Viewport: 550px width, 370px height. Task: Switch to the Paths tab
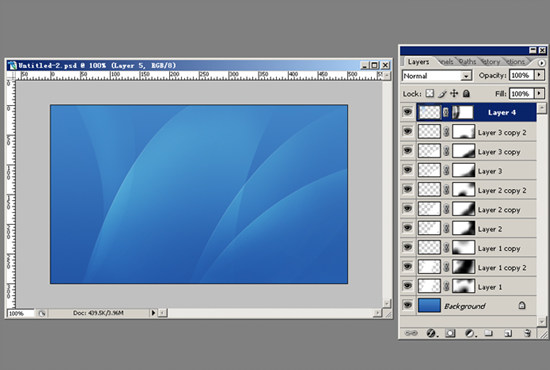[467, 62]
